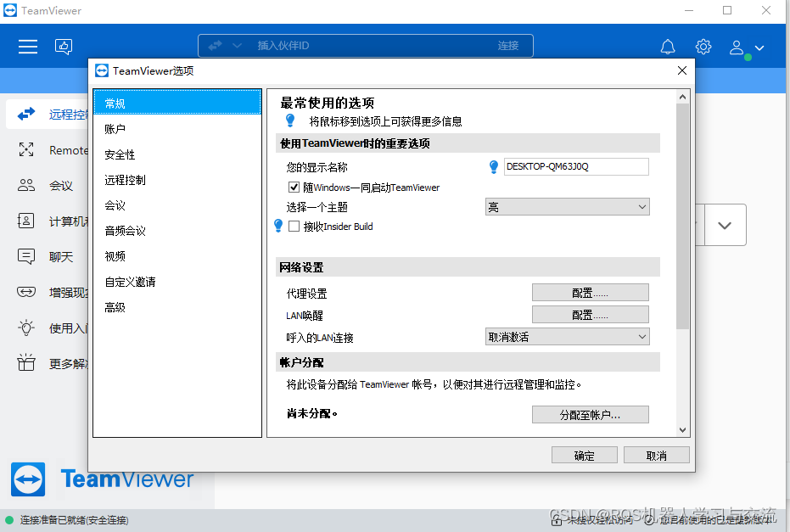Close the TeamViewer选项 dialog
The width and height of the screenshot is (790, 532).
point(682,70)
